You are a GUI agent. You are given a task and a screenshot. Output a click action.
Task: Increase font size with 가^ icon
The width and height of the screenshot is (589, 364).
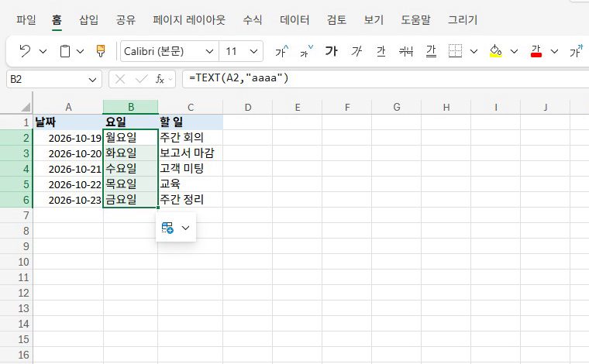(282, 51)
